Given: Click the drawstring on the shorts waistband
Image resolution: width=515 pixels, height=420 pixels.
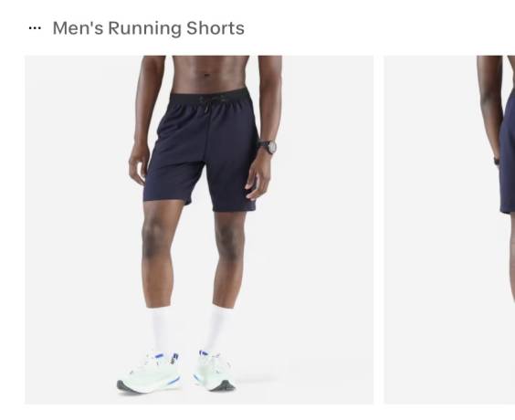Looking at the screenshot, I should pos(206,105).
